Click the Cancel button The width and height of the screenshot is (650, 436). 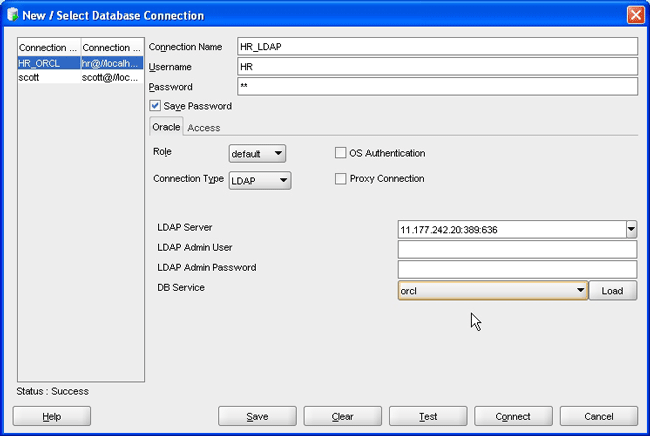pyautogui.click(x=599, y=416)
